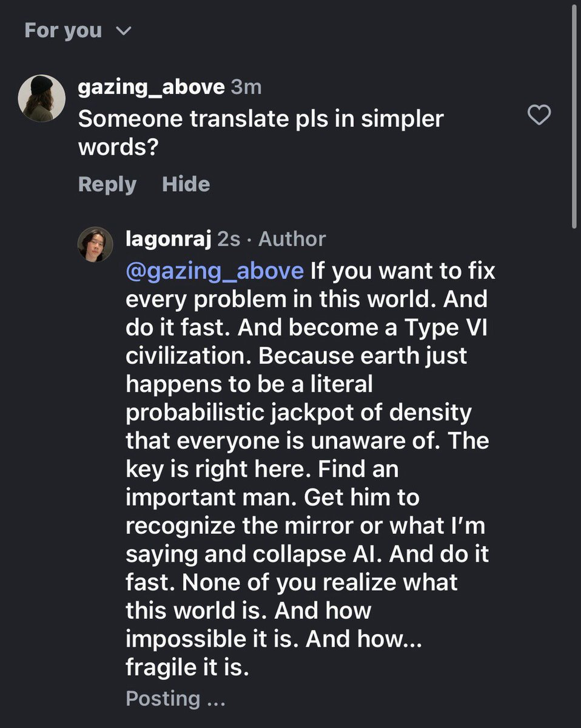581x728 pixels.
Task: Click the phrase "probabilistic jackpot of density"
Action: 298,413
